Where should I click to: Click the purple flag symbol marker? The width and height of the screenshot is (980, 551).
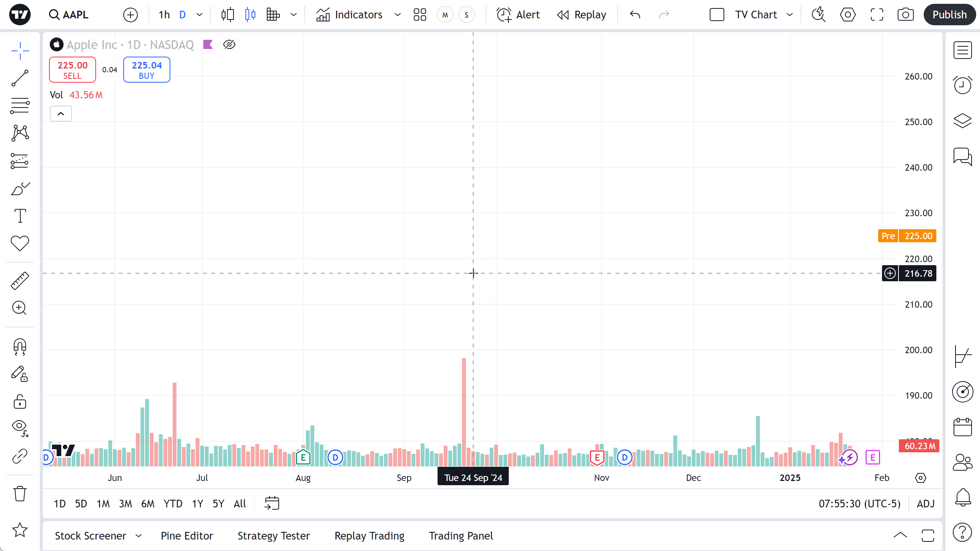208,45
